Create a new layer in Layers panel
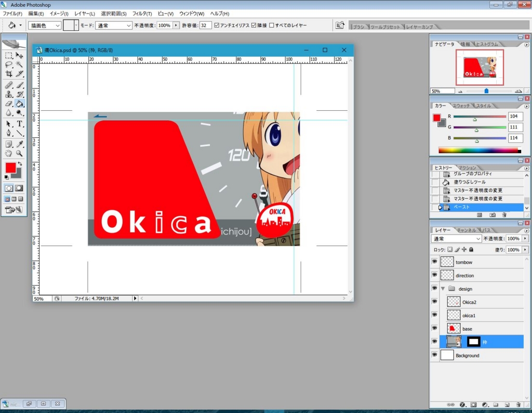The width and height of the screenshot is (532, 413). [507, 405]
